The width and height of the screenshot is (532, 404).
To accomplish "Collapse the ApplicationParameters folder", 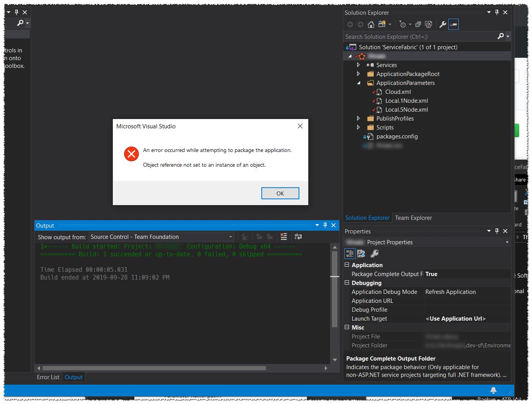I will pos(358,83).
